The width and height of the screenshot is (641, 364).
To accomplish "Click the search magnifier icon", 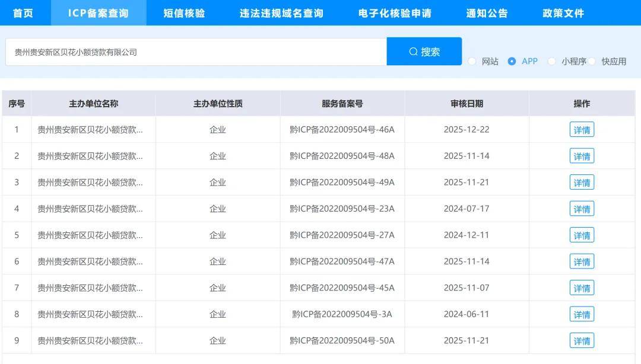I will (x=412, y=51).
